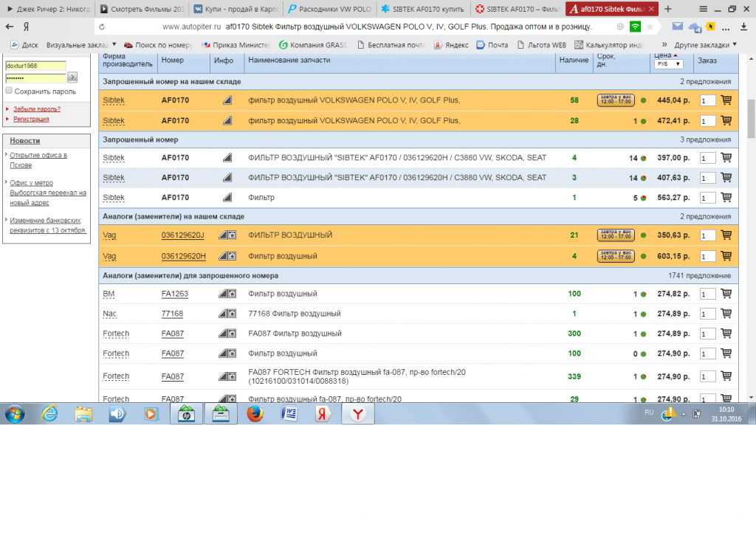Open Firefox from the taskbar
The width and height of the screenshot is (756, 555).
click(255, 414)
